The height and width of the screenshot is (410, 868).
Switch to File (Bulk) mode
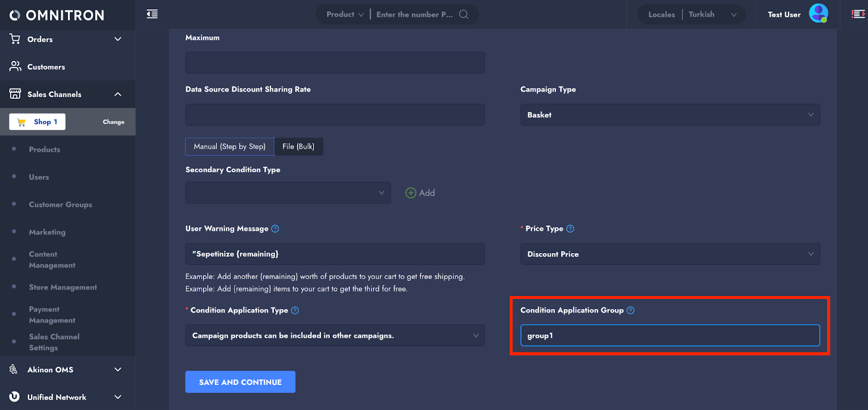click(x=298, y=147)
